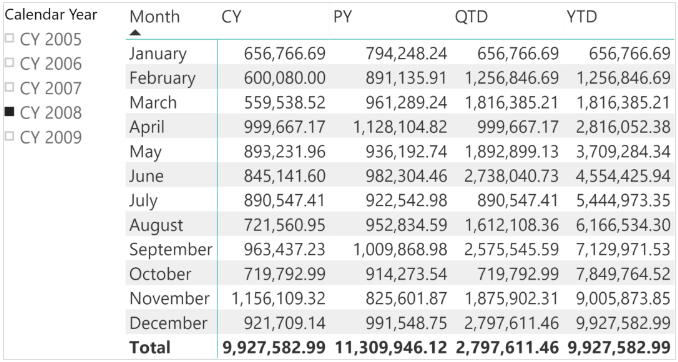Screen dimensions: 678x362
Task: Check the CY 2006 slicer box
Action: (x=9, y=63)
